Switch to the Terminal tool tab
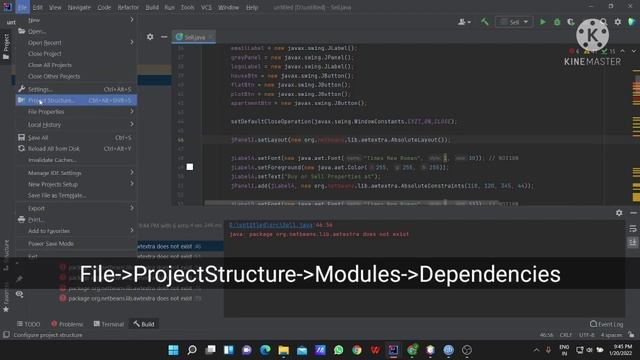The width and height of the screenshot is (640, 360). coord(109,324)
